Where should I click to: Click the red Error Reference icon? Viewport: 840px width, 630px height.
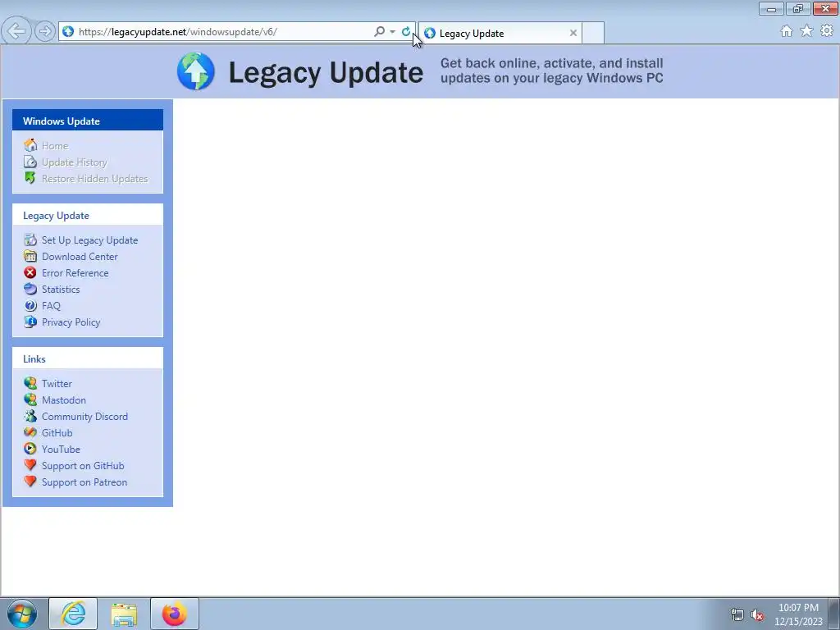(30, 272)
